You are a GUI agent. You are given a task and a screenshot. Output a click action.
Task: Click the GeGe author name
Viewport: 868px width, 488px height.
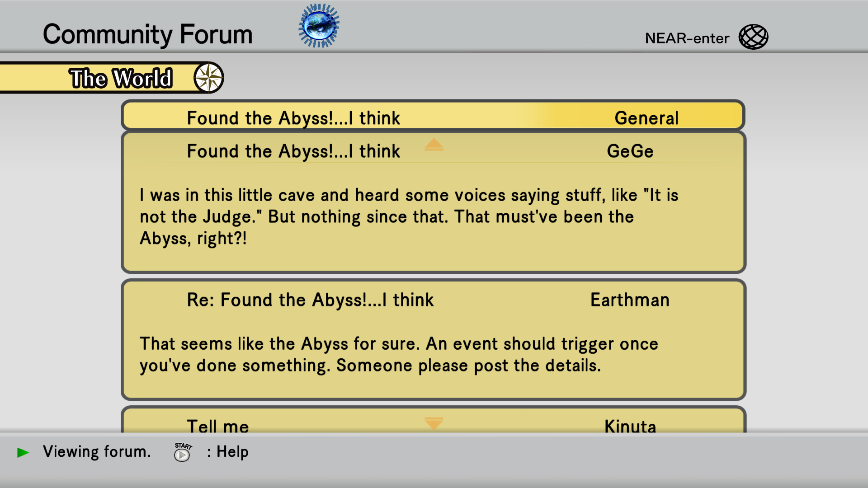(x=630, y=151)
